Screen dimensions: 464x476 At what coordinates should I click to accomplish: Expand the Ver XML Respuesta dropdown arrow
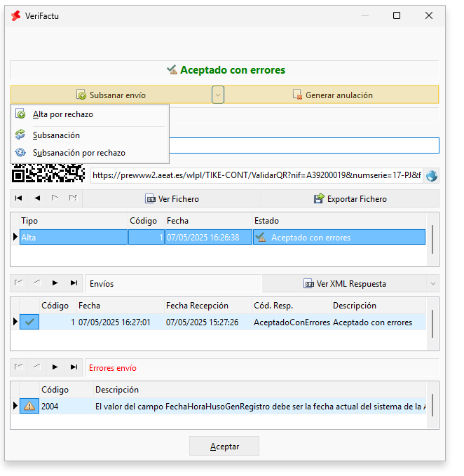click(432, 283)
